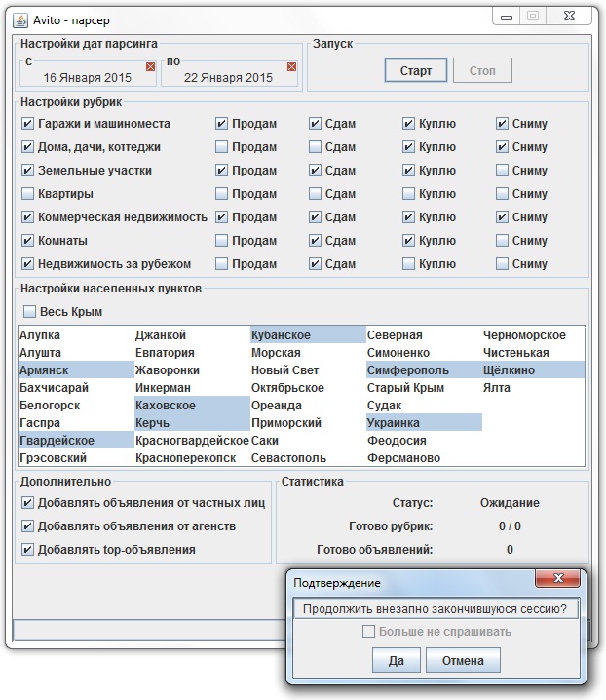Uncheck Недвижимость за рубежом category
606x700 pixels.
(x=27, y=264)
